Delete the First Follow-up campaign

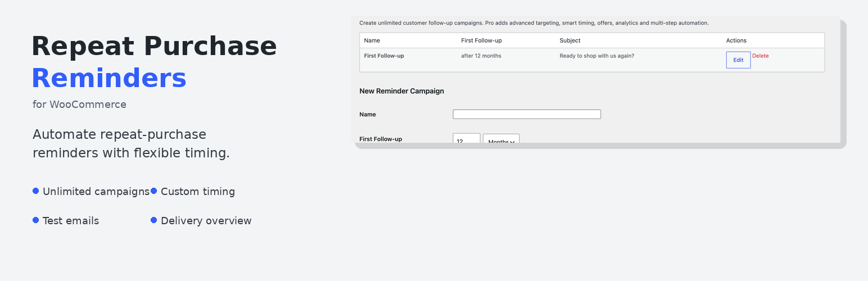760,56
